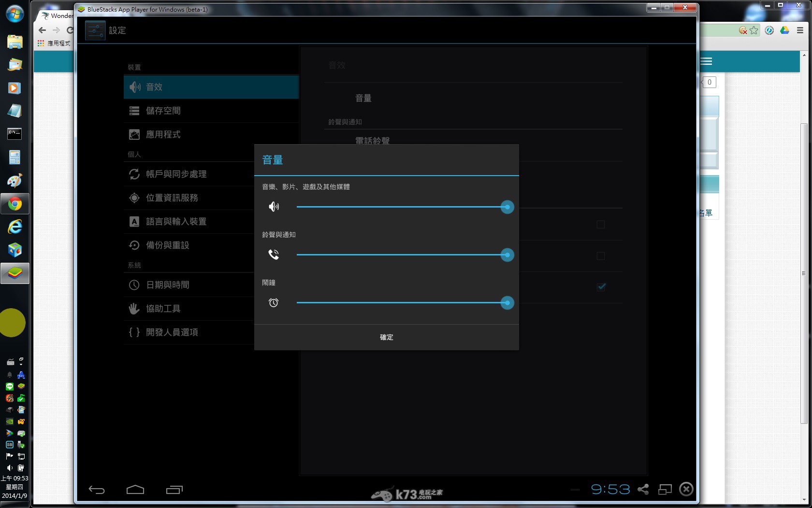Click the accessibility hand icon
812x508 pixels.
click(x=134, y=309)
